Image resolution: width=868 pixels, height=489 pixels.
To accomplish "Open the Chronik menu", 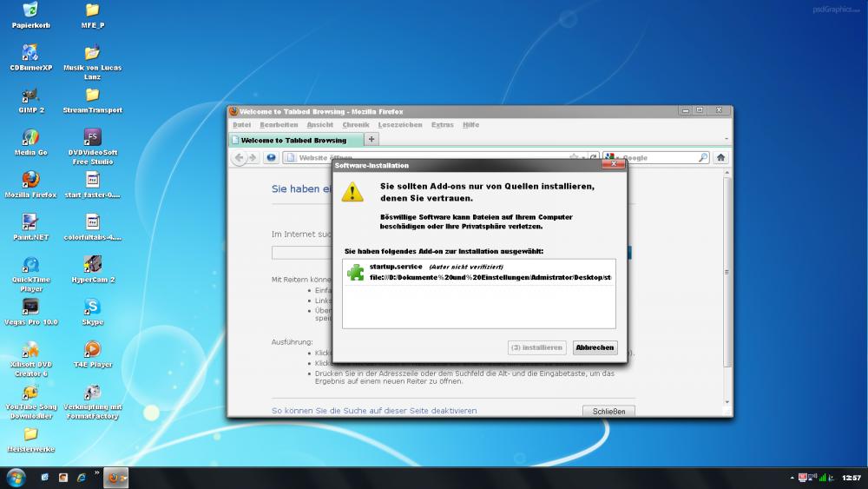I will click(x=355, y=125).
